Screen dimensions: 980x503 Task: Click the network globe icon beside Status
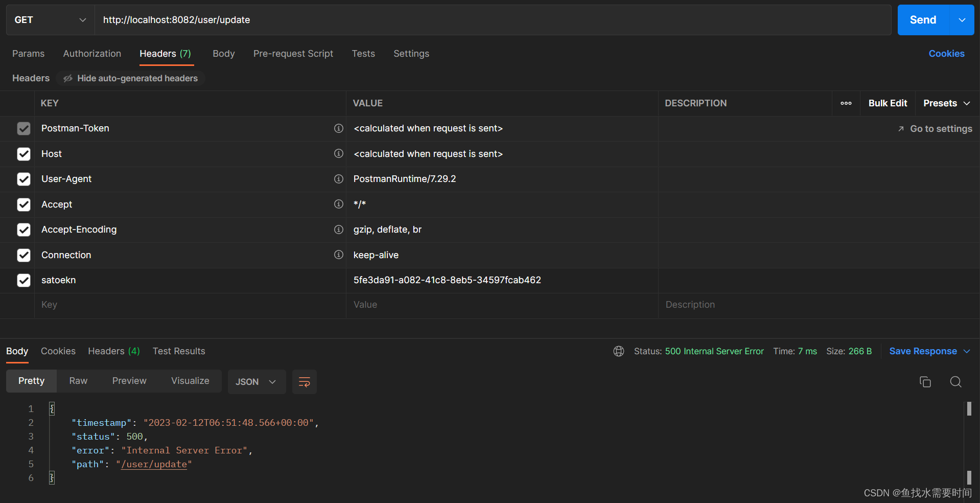tap(619, 351)
